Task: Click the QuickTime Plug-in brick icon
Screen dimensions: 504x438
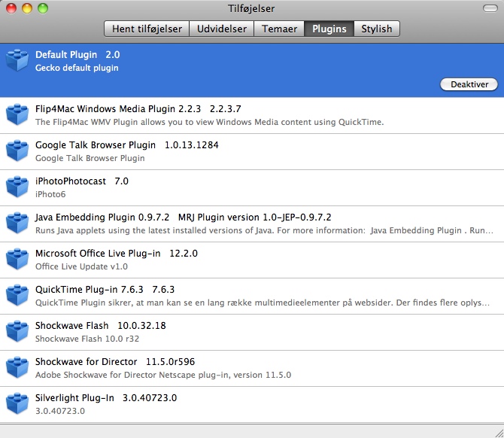Action: tap(17, 295)
